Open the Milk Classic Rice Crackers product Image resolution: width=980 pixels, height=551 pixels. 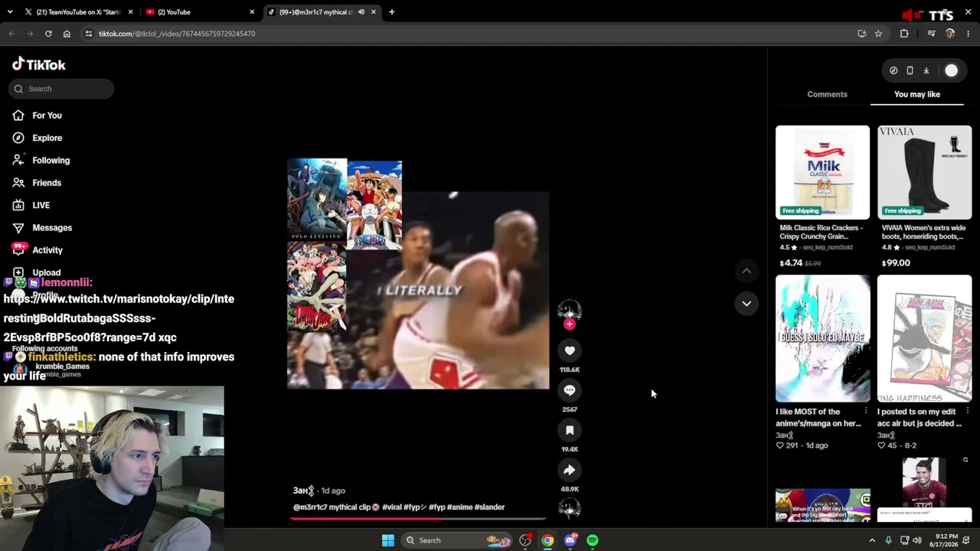point(822,172)
